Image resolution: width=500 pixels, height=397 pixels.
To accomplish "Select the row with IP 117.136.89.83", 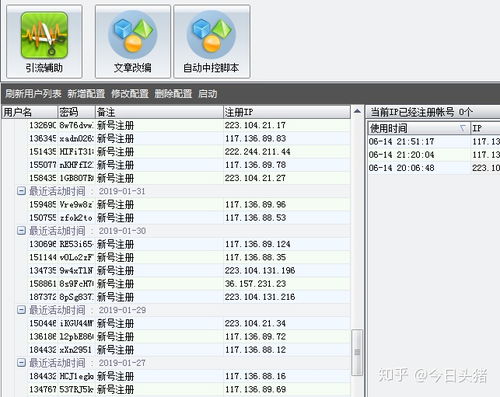I will (189, 138).
